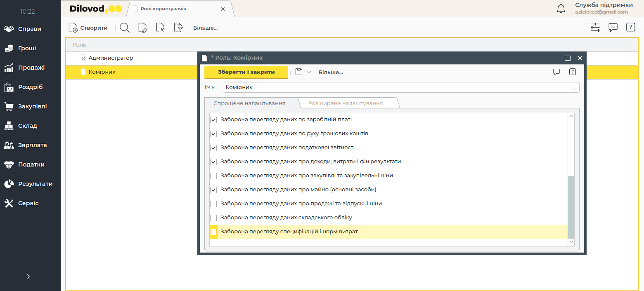The height and width of the screenshot is (291, 644).
Task: Uncheck salary data viewing restriction checkbox
Action: pyautogui.click(x=213, y=120)
